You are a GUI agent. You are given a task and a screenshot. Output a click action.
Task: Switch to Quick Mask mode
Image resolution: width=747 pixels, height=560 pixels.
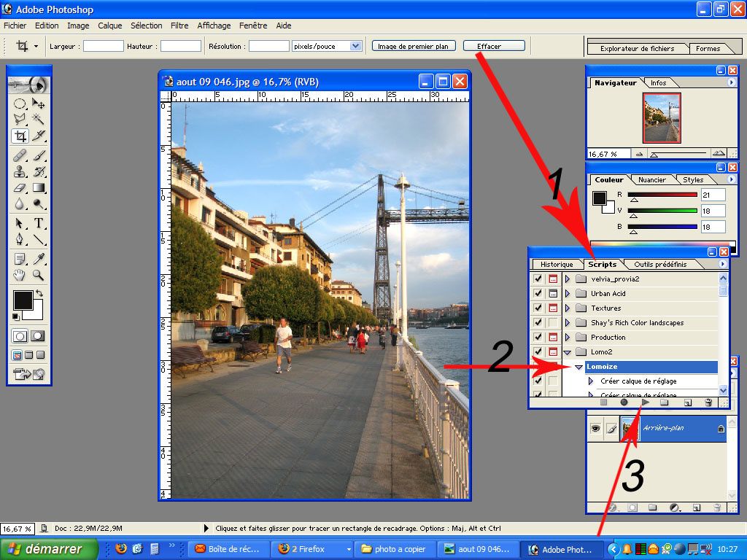38,336
